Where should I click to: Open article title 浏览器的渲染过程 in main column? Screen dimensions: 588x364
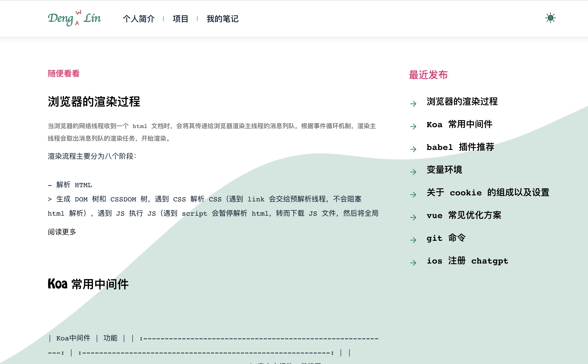click(94, 101)
